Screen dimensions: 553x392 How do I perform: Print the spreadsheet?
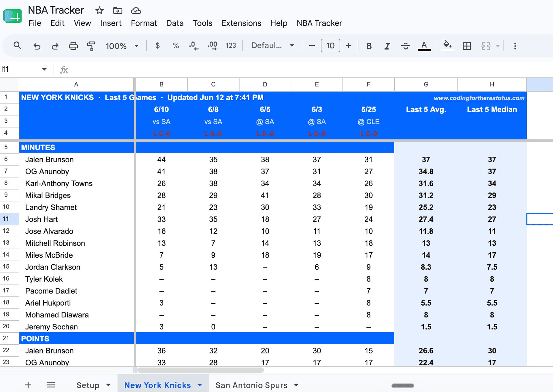[x=73, y=46]
